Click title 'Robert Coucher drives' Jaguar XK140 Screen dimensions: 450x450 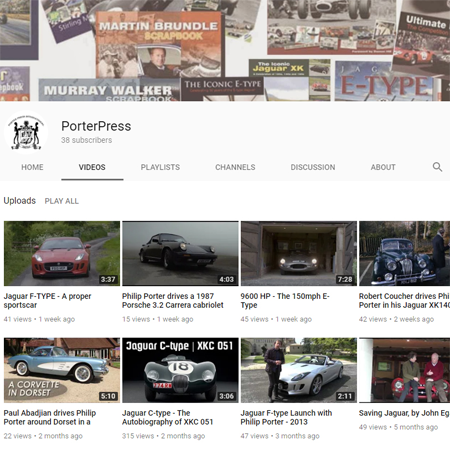(x=404, y=300)
